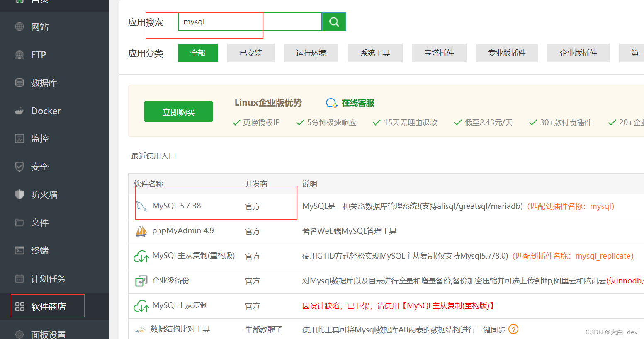Click the Docker whale icon
This screenshot has height=339, width=644.
[x=19, y=111]
